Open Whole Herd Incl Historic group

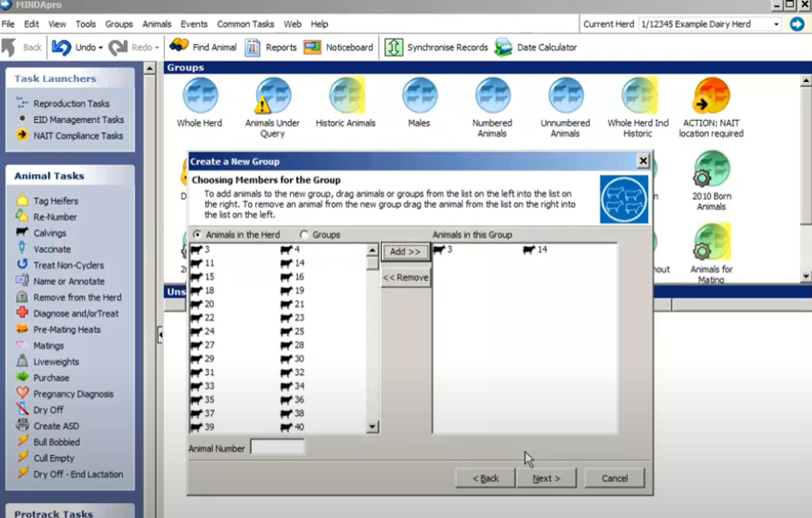[639, 96]
